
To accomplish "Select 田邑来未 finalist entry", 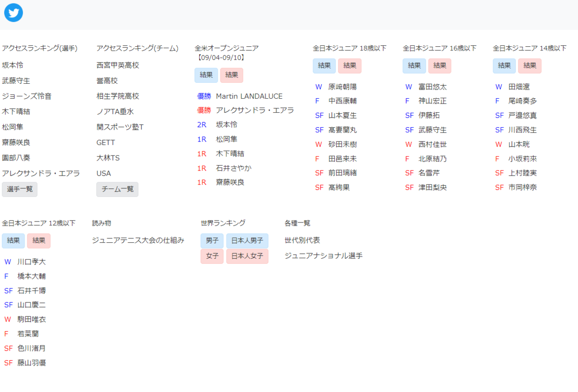I will point(342,159).
